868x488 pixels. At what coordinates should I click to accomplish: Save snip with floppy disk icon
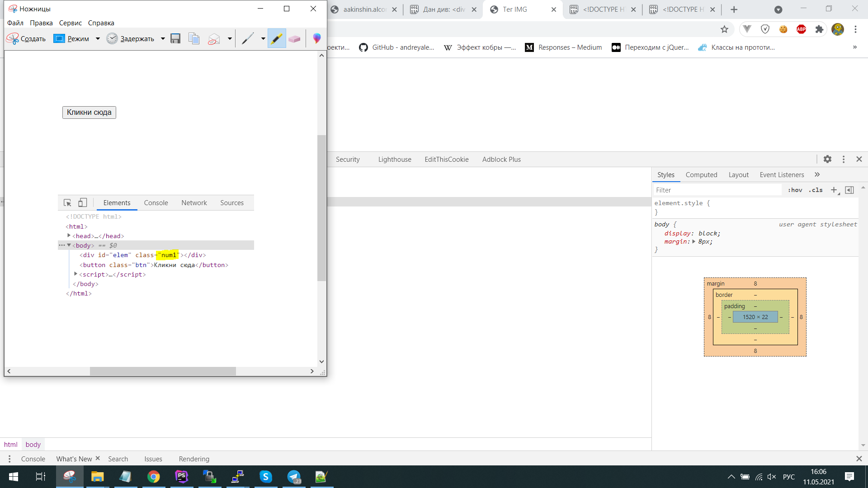pos(175,39)
